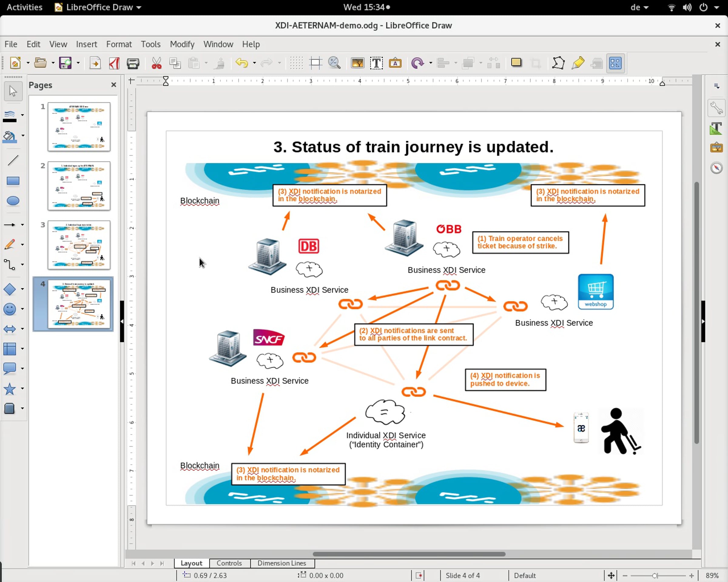This screenshot has width=728, height=582.
Task: Click the zoom-in plus button
Action: click(x=691, y=576)
